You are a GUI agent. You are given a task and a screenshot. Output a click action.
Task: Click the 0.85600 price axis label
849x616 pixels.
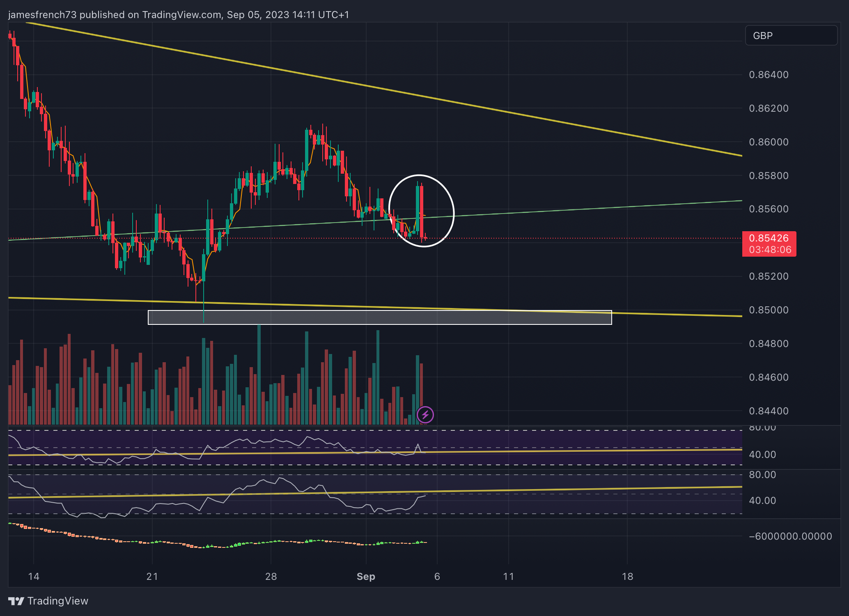pos(769,209)
